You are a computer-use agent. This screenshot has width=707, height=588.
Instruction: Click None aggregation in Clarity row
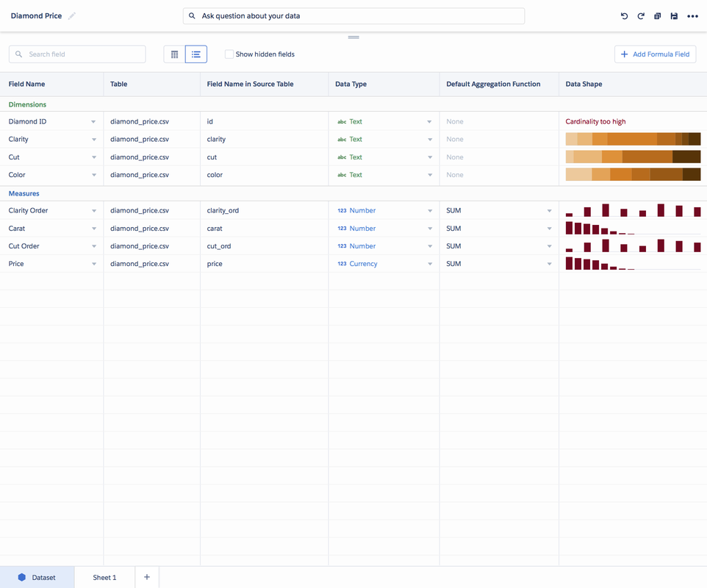coord(454,140)
